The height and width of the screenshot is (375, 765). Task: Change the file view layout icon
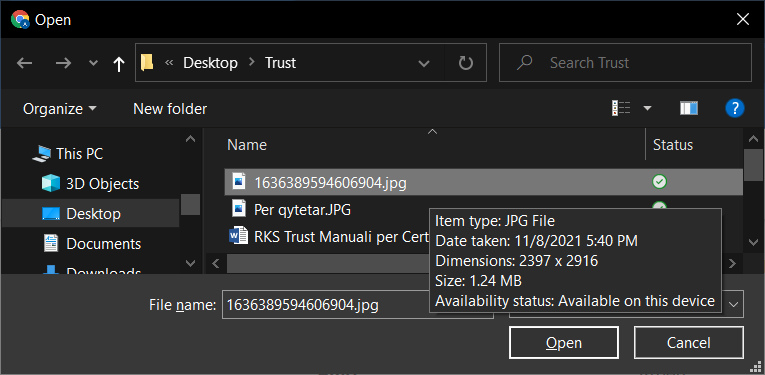(621, 108)
